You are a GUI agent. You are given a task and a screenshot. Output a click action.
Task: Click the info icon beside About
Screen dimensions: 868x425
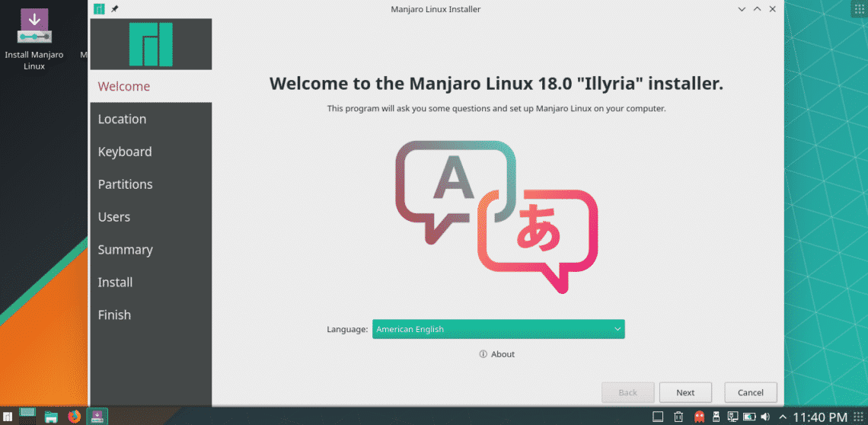click(x=483, y=354)
